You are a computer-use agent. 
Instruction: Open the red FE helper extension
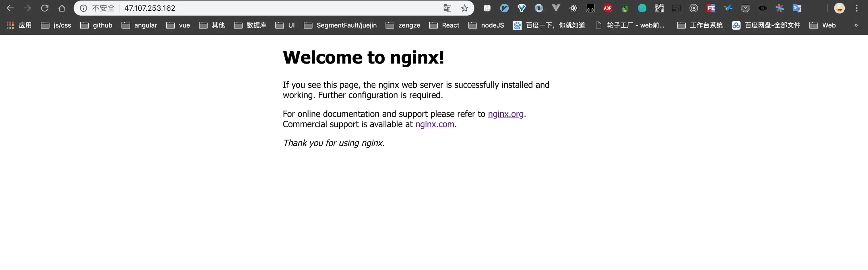711,8
